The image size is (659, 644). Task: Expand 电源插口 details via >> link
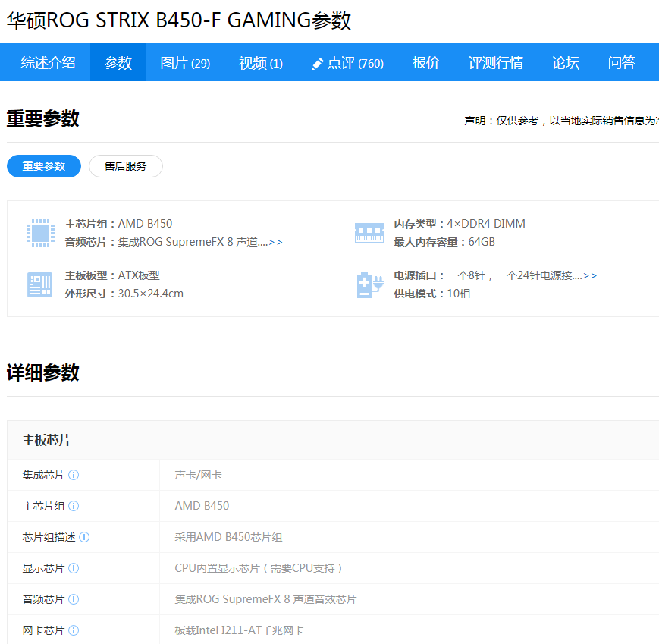click(x=590, y=276)
